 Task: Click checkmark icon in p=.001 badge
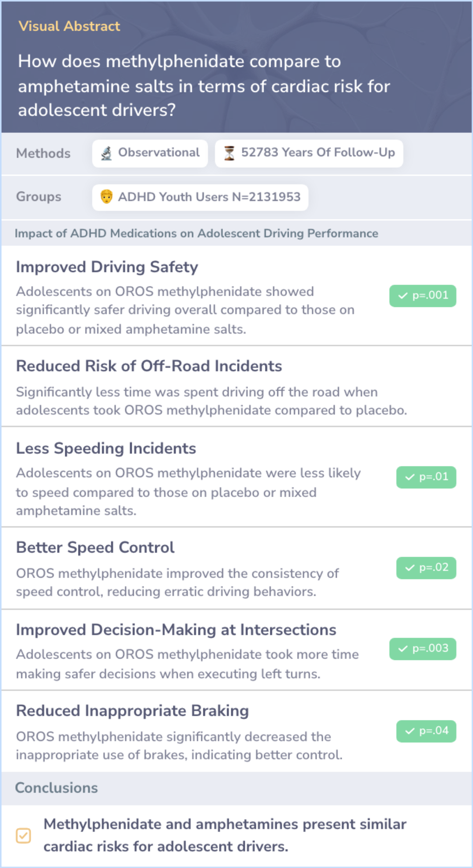click(x=403, y=296)
